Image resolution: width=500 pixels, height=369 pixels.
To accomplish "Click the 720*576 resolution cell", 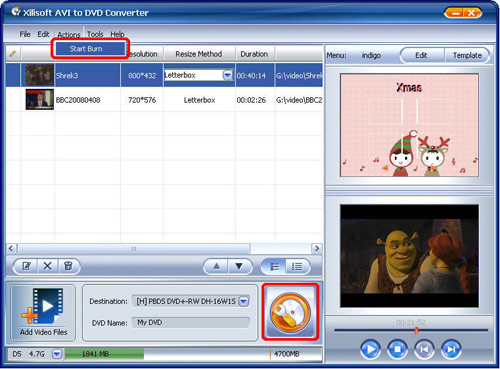I will click(x=142, y=100).
